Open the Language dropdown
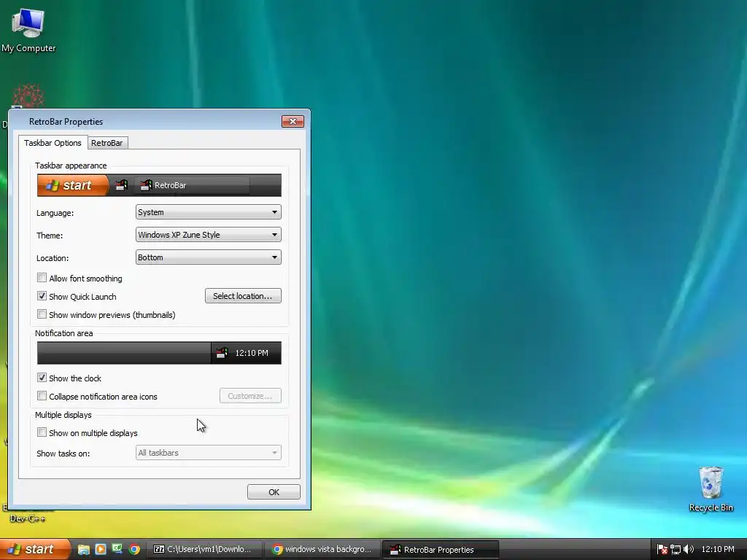Screen dimensions: 747x560 click(x=208, y=212)
